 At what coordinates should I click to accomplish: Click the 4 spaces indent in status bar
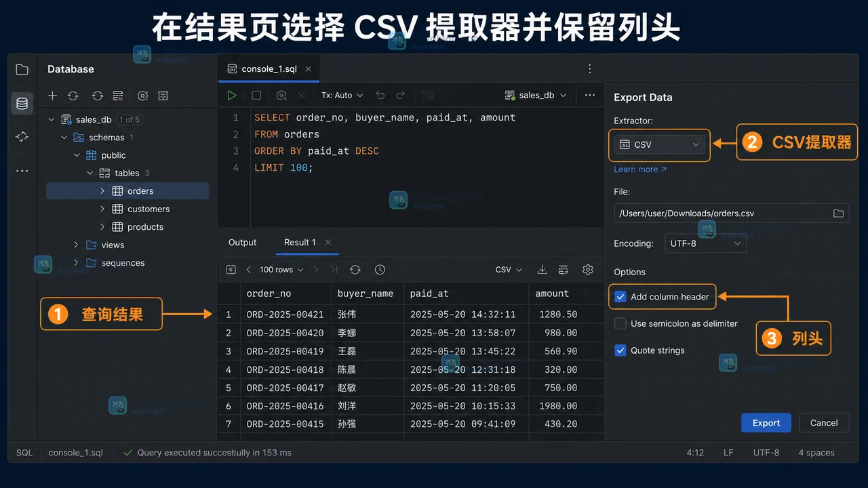816,453
